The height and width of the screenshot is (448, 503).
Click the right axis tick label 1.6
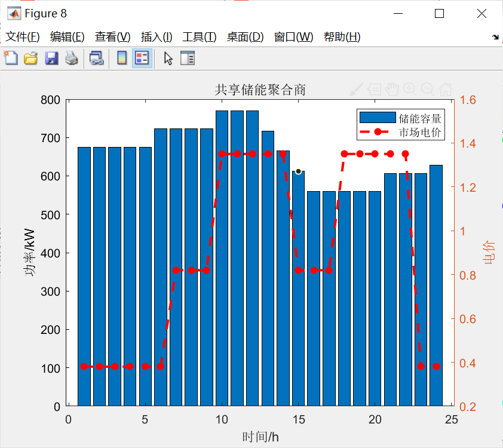click(x=468, y=100)
